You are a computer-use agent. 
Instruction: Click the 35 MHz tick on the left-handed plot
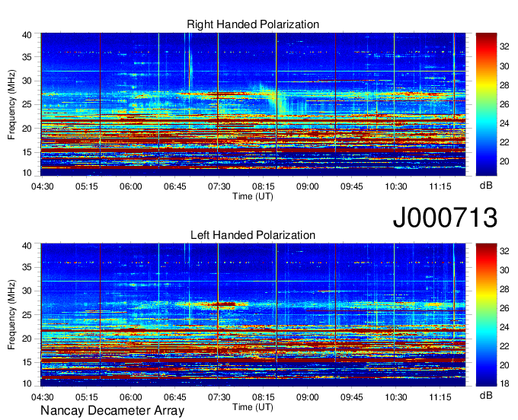[x=27, y=267]
